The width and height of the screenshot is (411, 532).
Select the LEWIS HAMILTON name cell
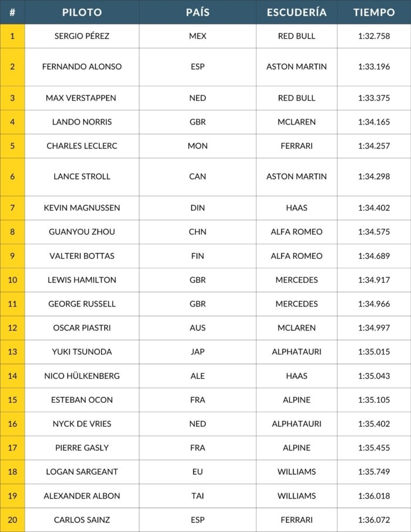(82, 280)
